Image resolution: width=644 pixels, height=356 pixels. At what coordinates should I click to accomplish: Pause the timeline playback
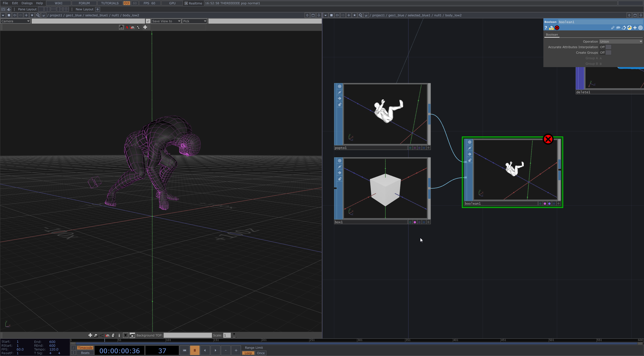pos(194,350)
